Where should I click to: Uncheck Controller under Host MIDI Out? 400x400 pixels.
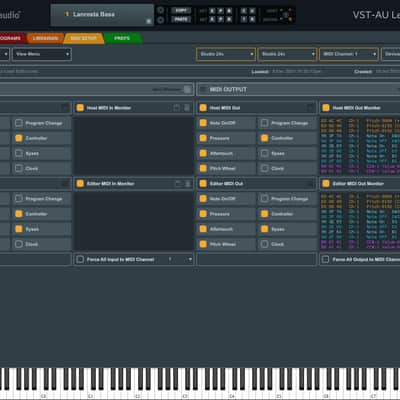point(264,138)
